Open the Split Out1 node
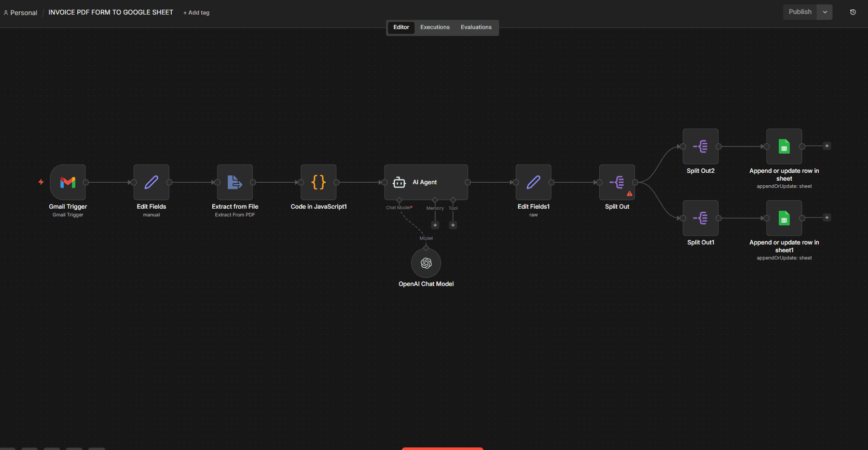Screen dimensions: 868x450 [x=700, y=218]
